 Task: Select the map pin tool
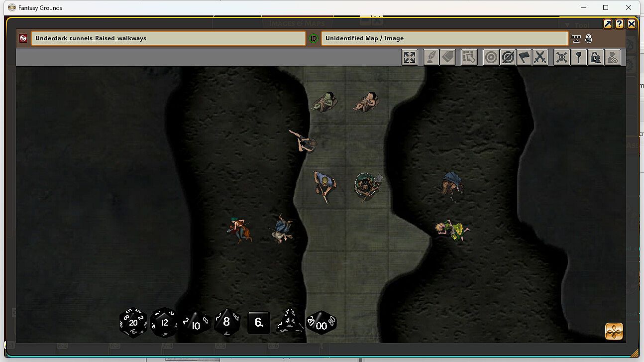(x=578, y=57)
